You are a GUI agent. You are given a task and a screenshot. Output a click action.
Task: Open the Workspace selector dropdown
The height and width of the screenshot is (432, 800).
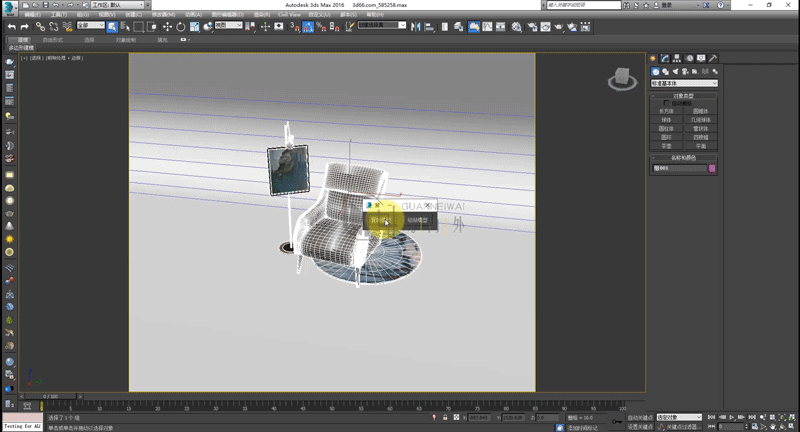(x=116, y=5)
